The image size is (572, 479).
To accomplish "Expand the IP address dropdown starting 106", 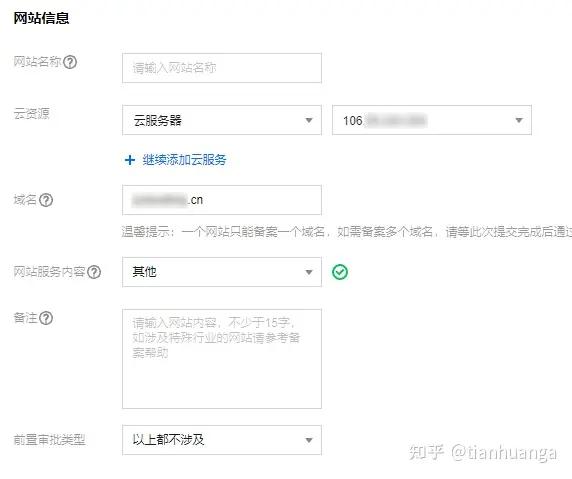I will pyautogui.click(x=432, y=120).
